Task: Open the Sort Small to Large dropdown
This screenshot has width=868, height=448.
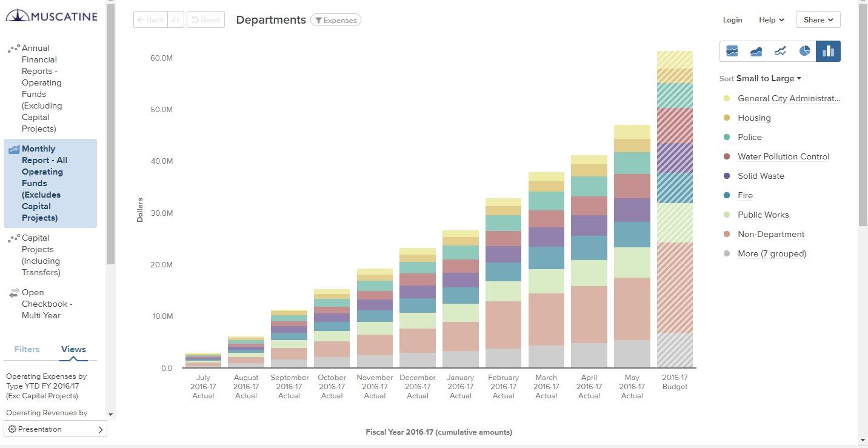Action: (769, 78)
